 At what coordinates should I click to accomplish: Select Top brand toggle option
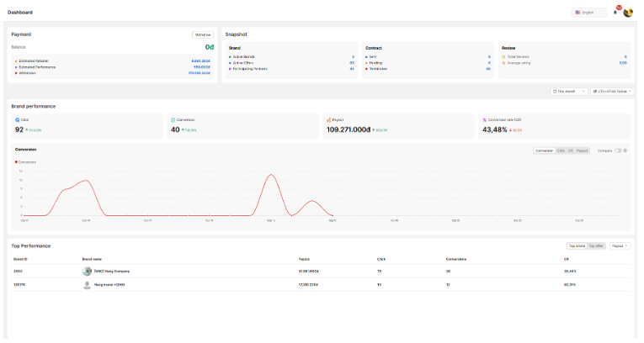tap(577, 245)
